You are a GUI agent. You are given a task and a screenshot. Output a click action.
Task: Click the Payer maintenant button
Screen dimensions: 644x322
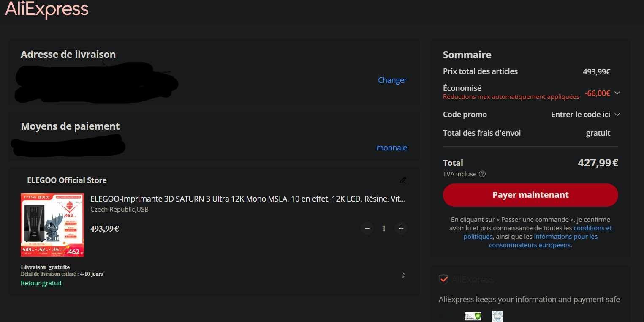pos(530,195)
